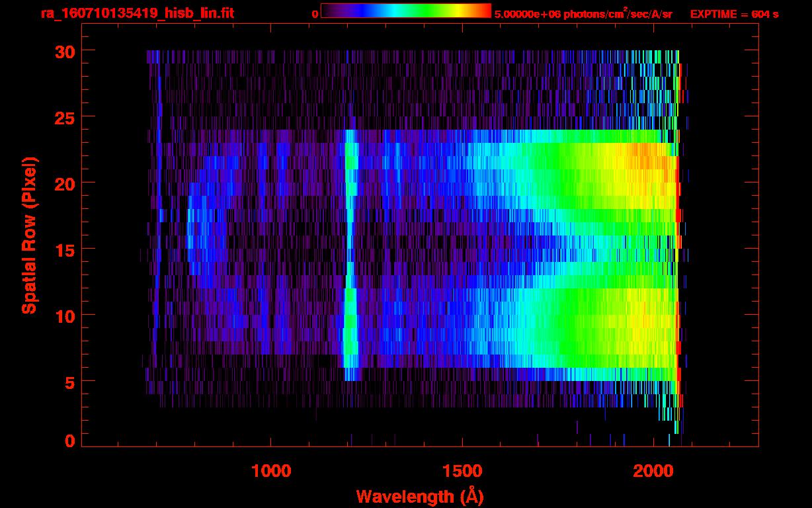Image resolution: width=812 pixels, height=508 pixels.
Task: Click the color bar minimum label 0
Action: (315, 14)
